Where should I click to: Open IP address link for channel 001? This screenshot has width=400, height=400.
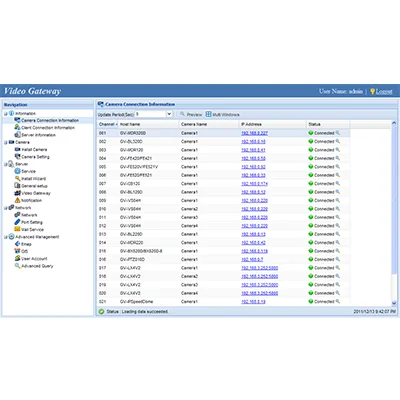254,133
